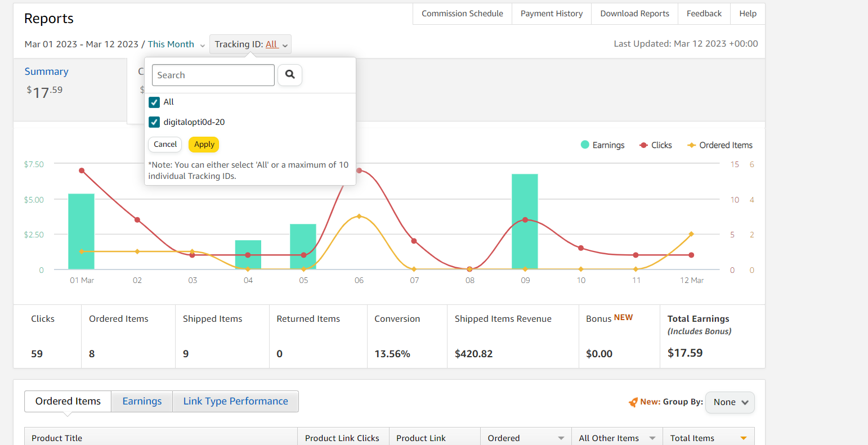The width and height of the screenshot is (868, 445).
Task: Click the Reports page heading
Action: 49,19
